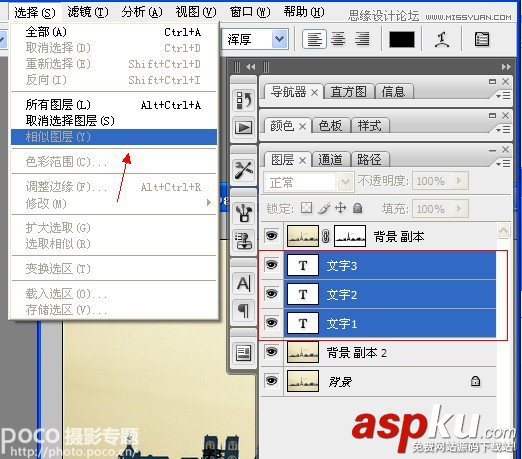Choose 相似图层 menu item

(114, 137)
